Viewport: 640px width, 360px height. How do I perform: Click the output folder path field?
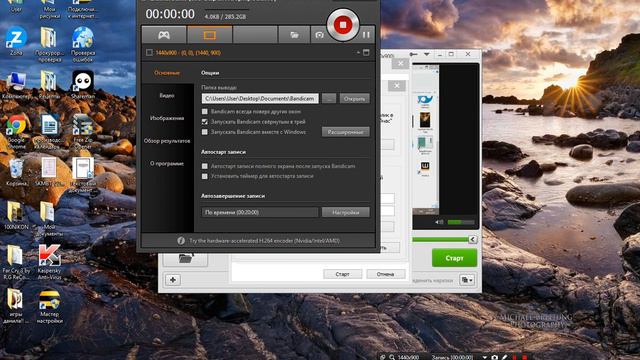(260, 98)
